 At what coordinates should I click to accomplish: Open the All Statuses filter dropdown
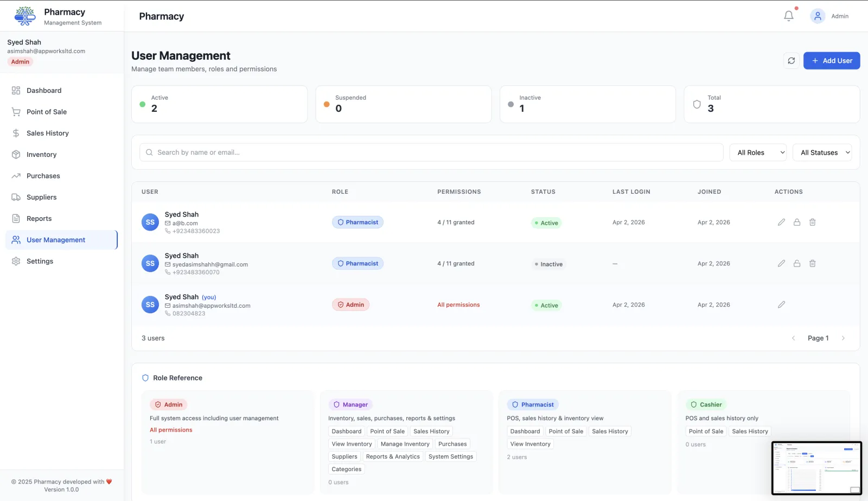pyautogui.click(x=822, y=153)
